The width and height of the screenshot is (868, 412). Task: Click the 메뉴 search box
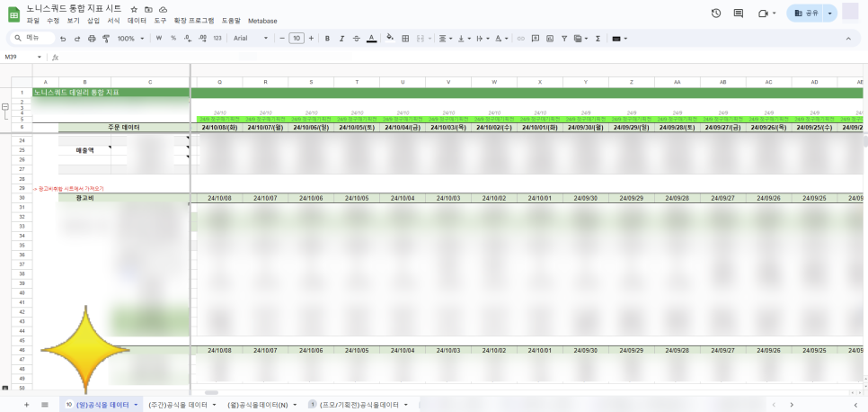[32, 38]
